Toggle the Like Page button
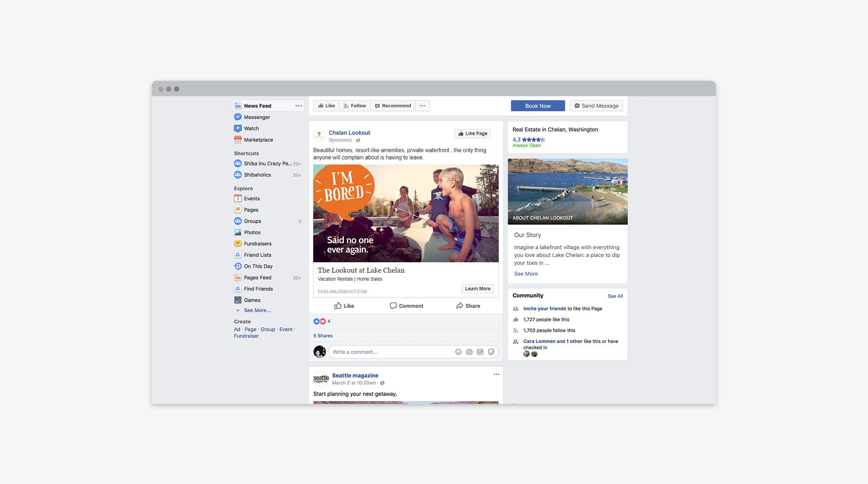Viewport: 868px width, 484px height. (472, 133)
